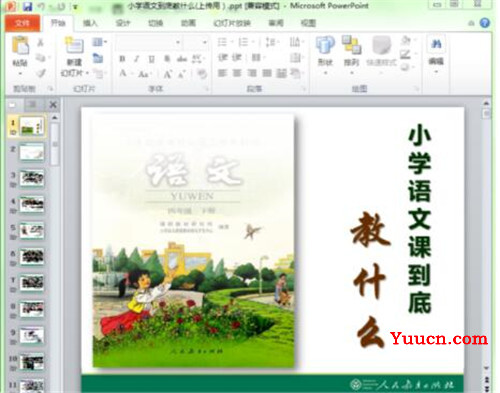Click the 新建幻灯片 (New Slide) icon
This screenshot has height=393, width=500.
click(x=74, y=45)
